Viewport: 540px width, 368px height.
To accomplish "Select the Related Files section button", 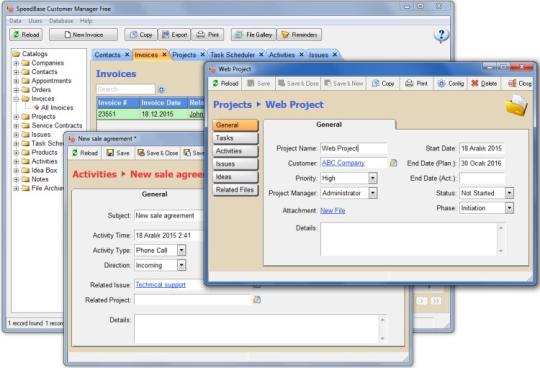I will [x=235, y=190].
